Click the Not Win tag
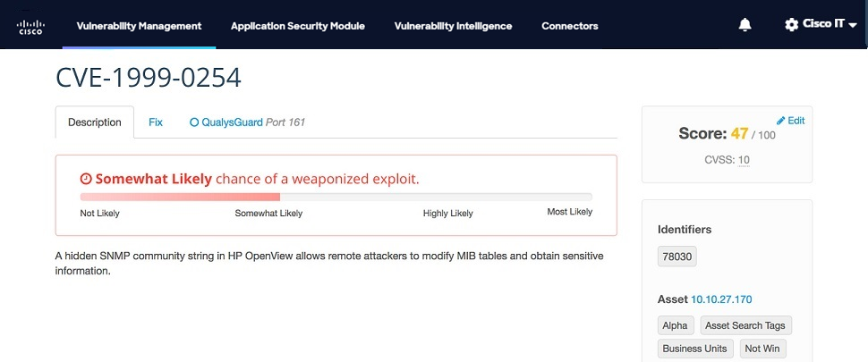This screenshot has height=362, width=868. 762,349
